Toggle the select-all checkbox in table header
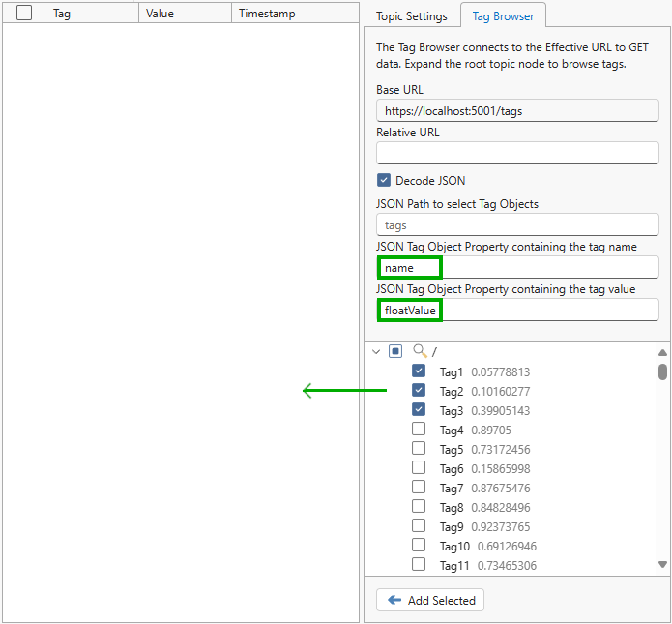 [24, 14]
